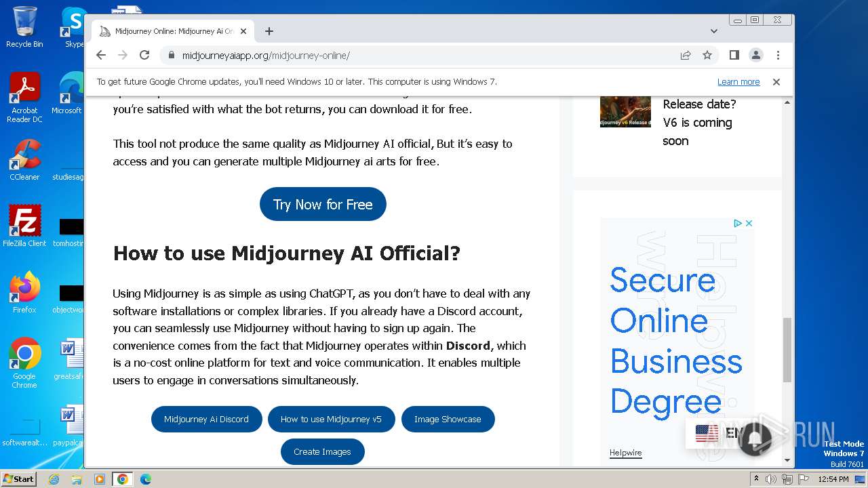Open a new tab with the plus button
This screenshot has height=488, width=868.
269,31
